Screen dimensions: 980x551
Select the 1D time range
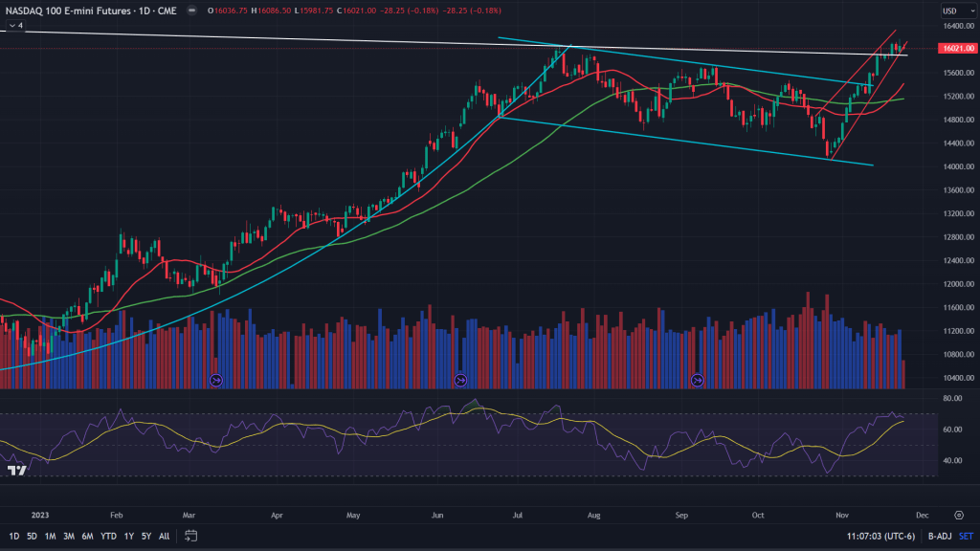pyautogui.click(x=12, y=536)
